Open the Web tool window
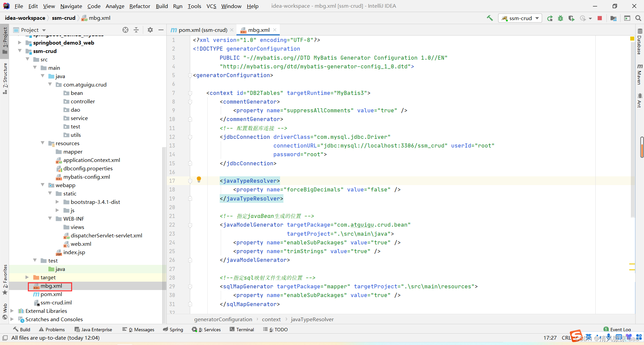The image size is (644, 345). click(x=5, y=312)
